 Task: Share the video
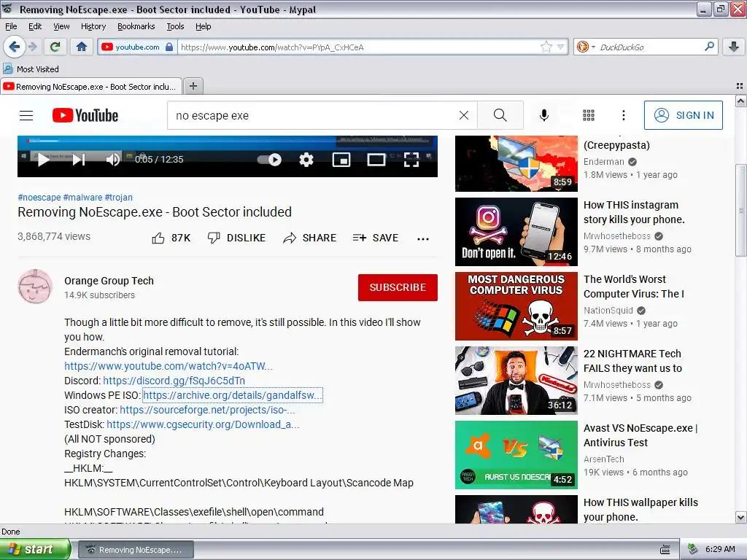309,238
